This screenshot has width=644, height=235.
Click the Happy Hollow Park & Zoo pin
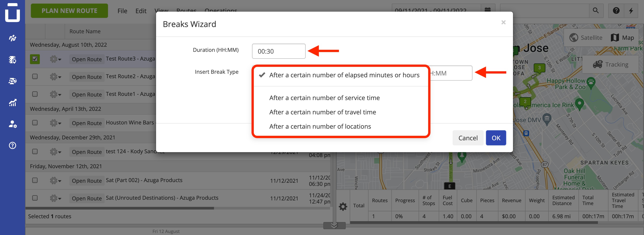pyautogui.click(x=591, y=83)
